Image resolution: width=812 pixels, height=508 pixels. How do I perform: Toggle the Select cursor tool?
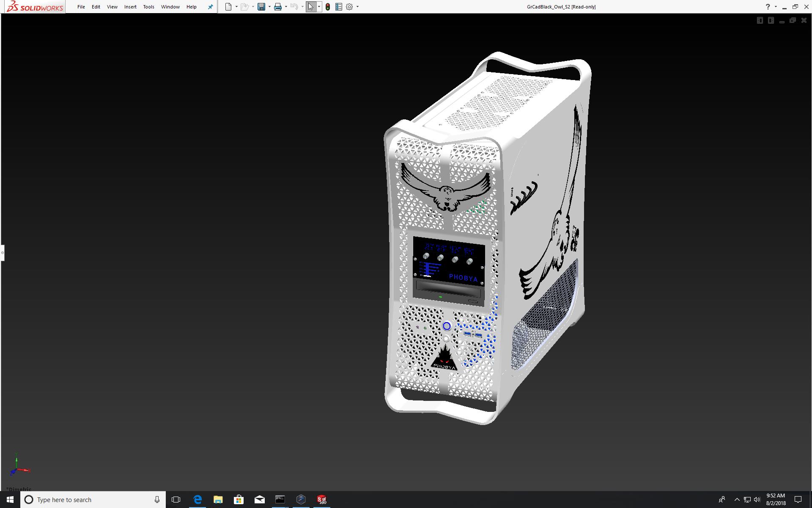pyautogui.click(x=311, y=7)
